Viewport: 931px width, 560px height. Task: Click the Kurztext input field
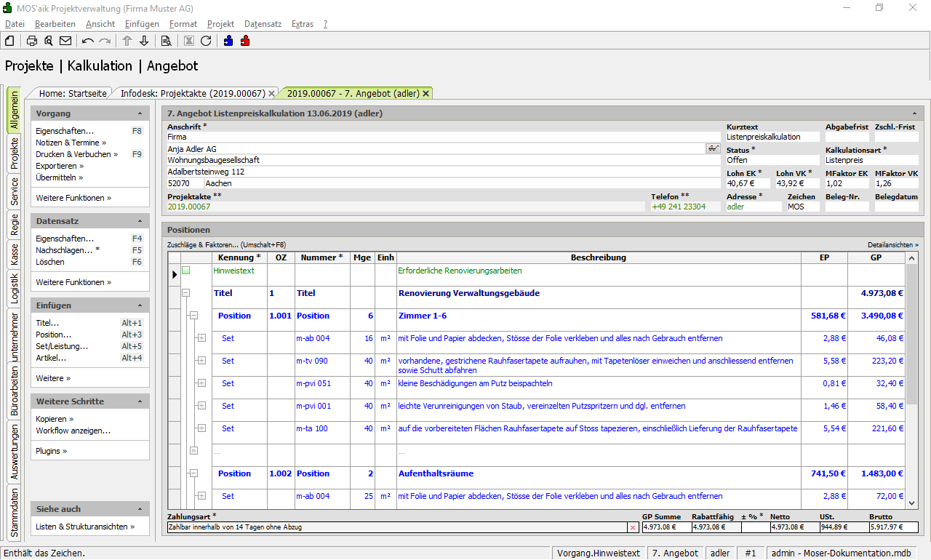(x=772, y=137)
